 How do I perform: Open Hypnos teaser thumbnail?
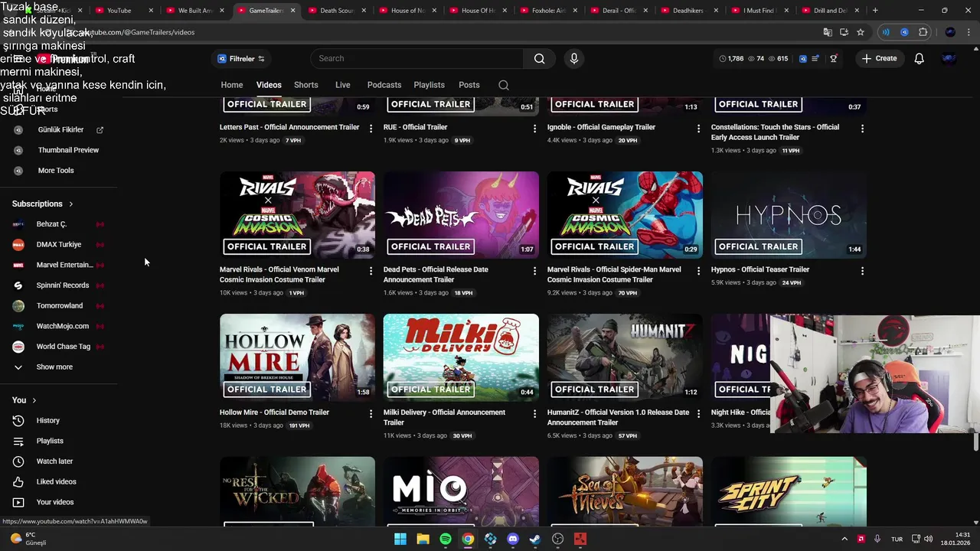click(789, 215)
